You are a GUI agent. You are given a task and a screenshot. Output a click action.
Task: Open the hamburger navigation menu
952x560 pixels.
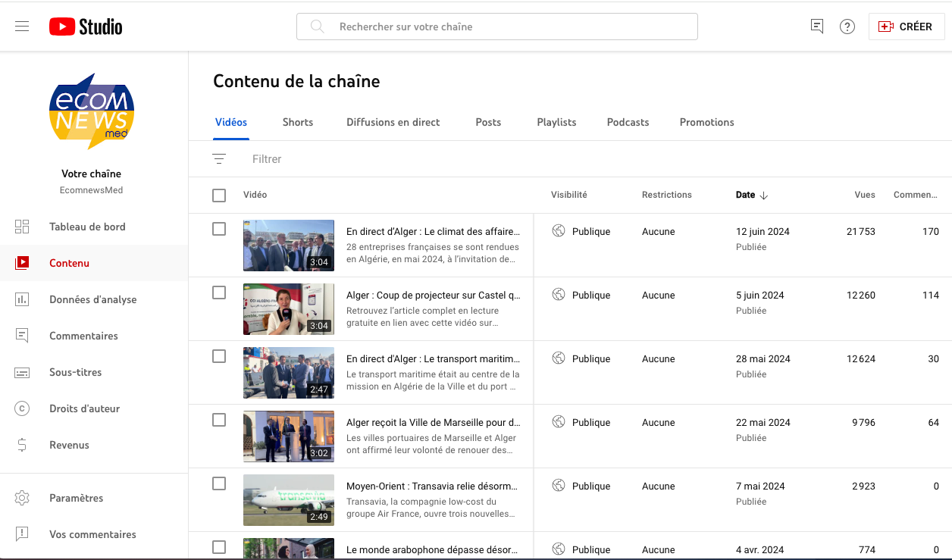tap(22, 27)
